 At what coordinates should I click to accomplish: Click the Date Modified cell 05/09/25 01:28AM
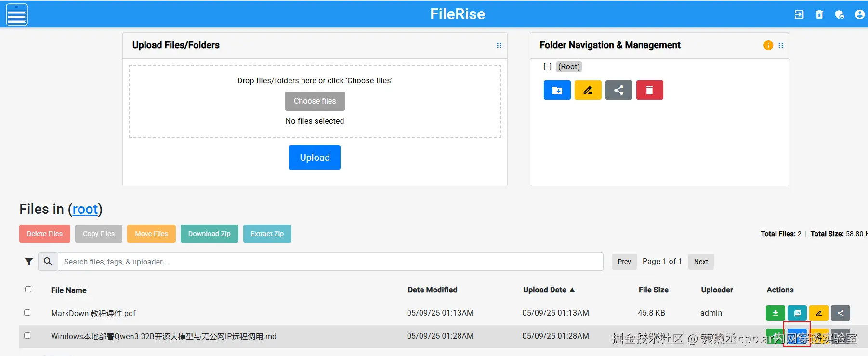coord(440,336)
